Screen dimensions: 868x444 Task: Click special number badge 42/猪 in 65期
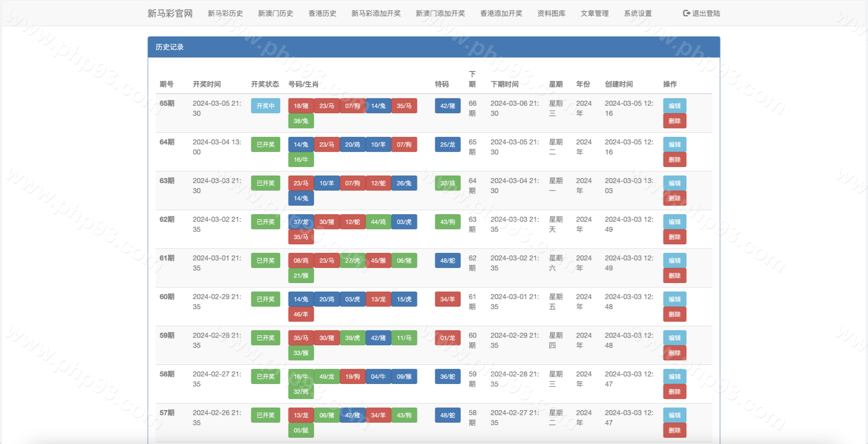(448, 106)
